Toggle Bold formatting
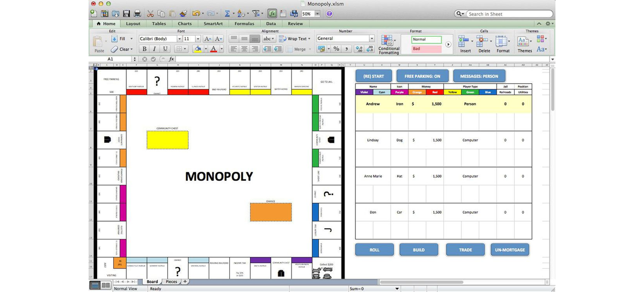Image resolution: width=644 pixels, height=292 pixels. pos(144,49)
